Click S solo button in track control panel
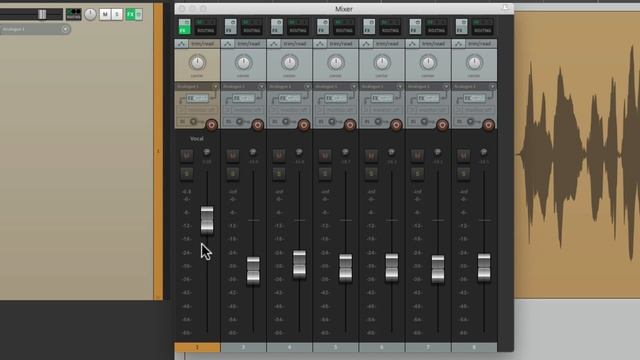Screen dimensions: 640x360 pos(117,15)
